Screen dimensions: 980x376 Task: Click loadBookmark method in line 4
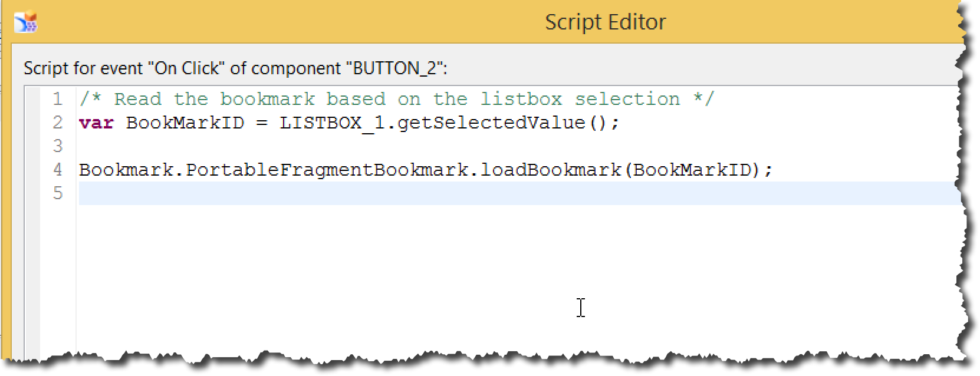click(x=550, y=170)
